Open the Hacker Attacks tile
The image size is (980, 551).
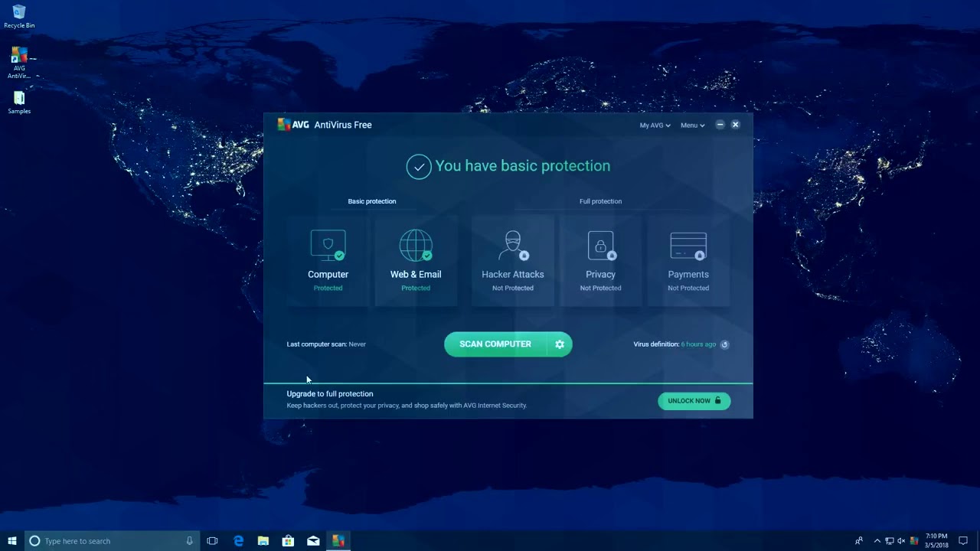(x=513, y=261)
